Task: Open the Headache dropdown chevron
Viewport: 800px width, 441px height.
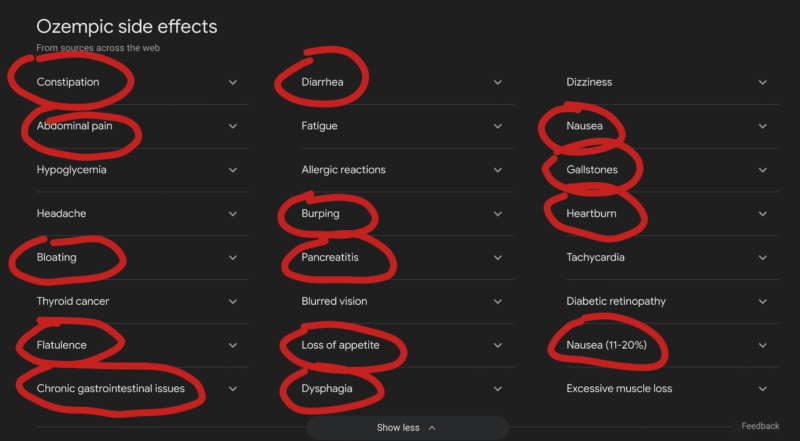Action: point(232,214)
